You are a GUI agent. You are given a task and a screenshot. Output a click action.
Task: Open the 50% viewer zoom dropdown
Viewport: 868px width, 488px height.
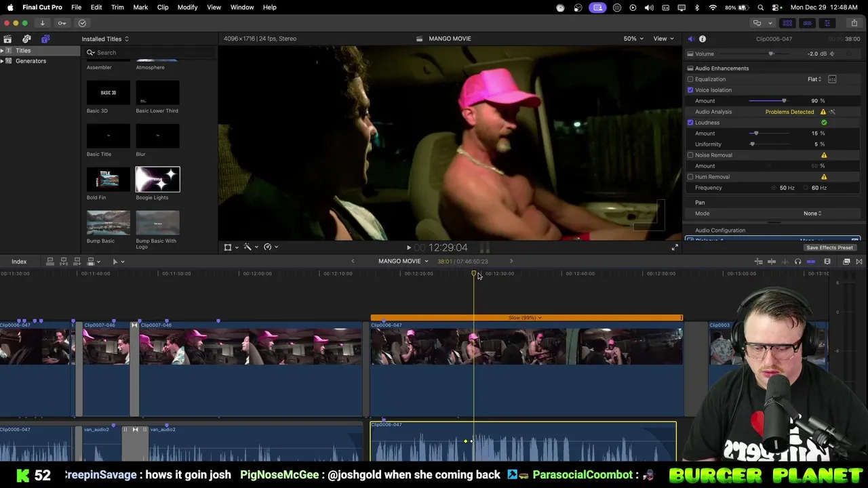tap(633, 39)
